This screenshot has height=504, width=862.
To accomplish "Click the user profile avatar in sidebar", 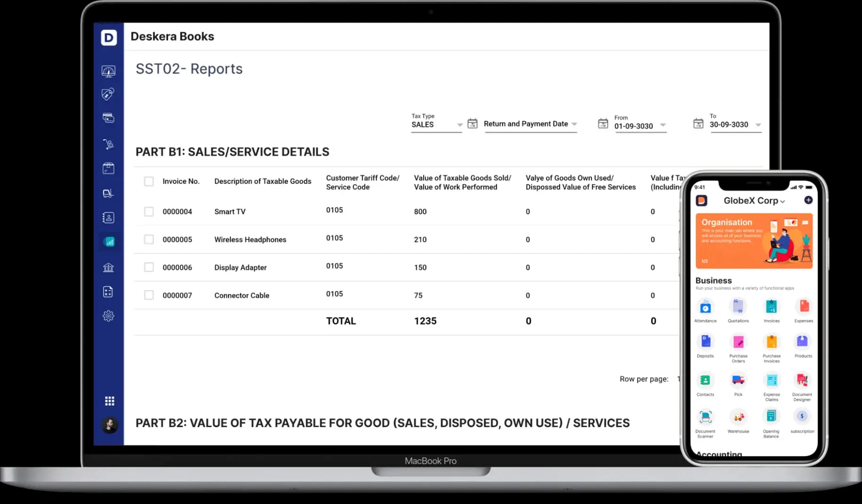I will click(x=110, y=425).
